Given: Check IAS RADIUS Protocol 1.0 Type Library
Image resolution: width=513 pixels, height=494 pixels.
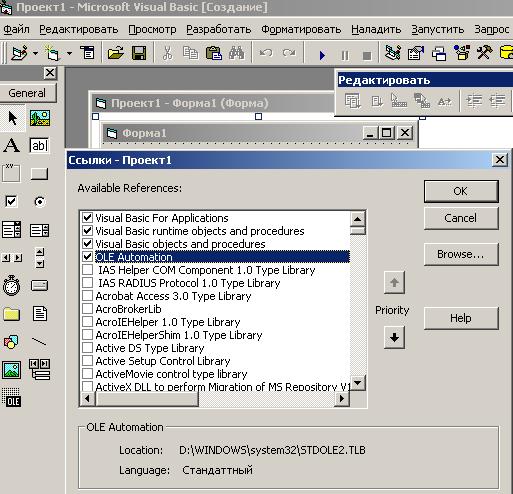Looking at the screenshot, I should pos(87,283).
